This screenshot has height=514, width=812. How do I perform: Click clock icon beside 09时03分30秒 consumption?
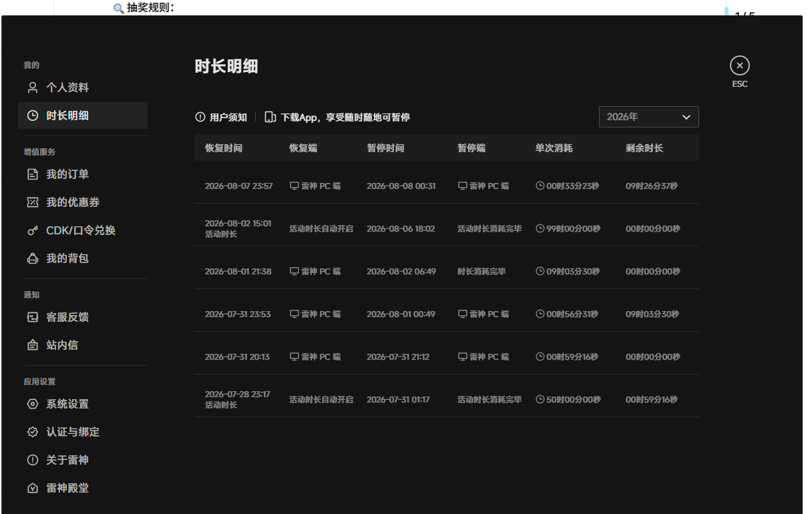[540, 271]
